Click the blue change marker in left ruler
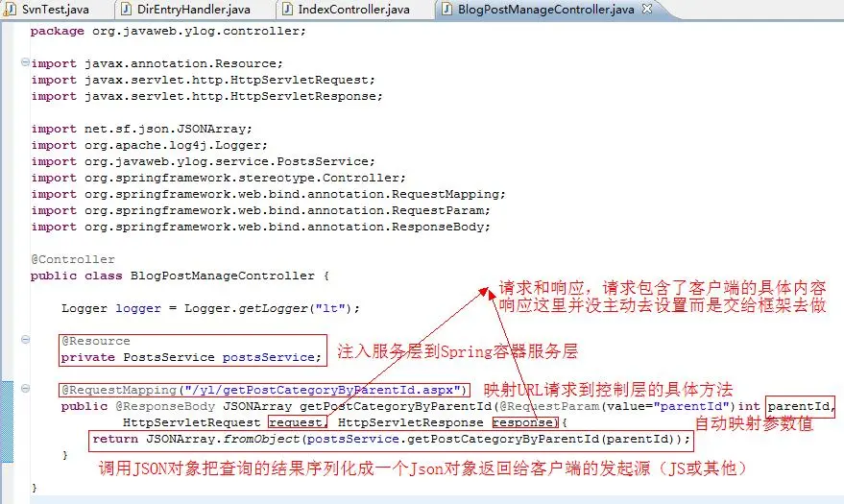The width and height of the screenshot is (844, 504). point(7,421)
